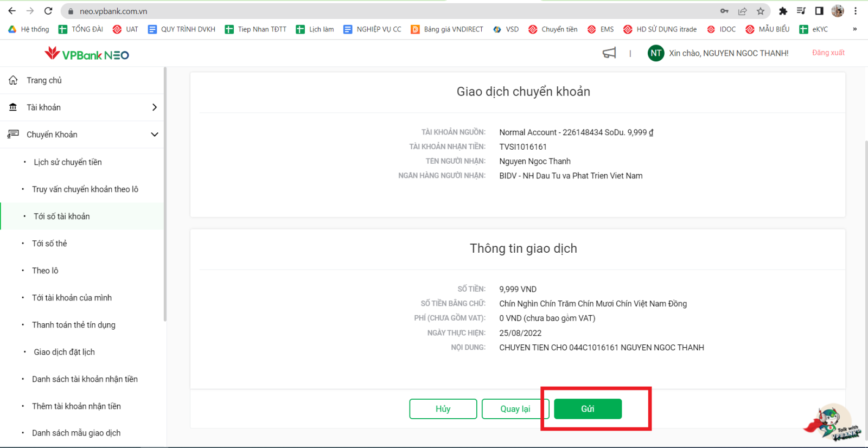This screenshot has height=448, width=868.
Task: Click the megaphone notifications icon
Action: click(609, 53)
